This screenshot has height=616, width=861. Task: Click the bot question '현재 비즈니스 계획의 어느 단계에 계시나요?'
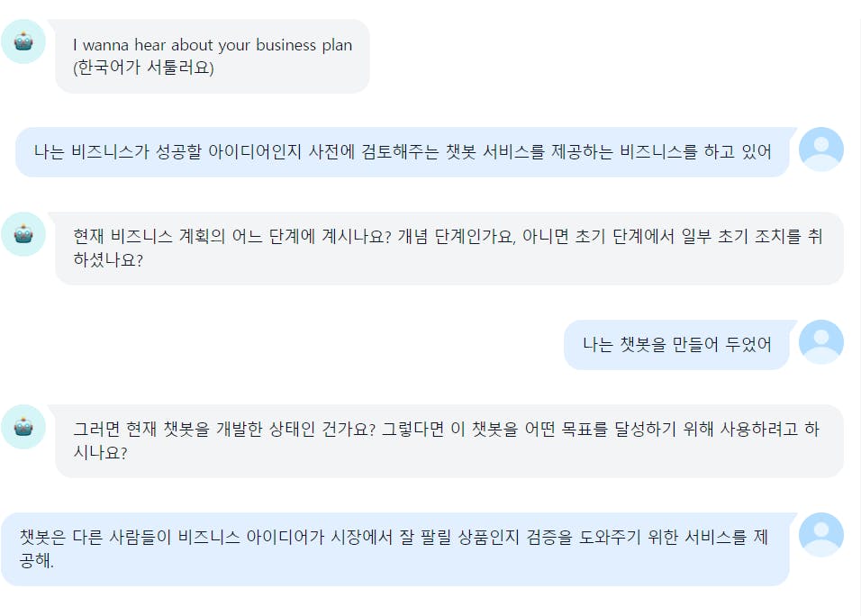pyautogui.click(x=232, y=236)
